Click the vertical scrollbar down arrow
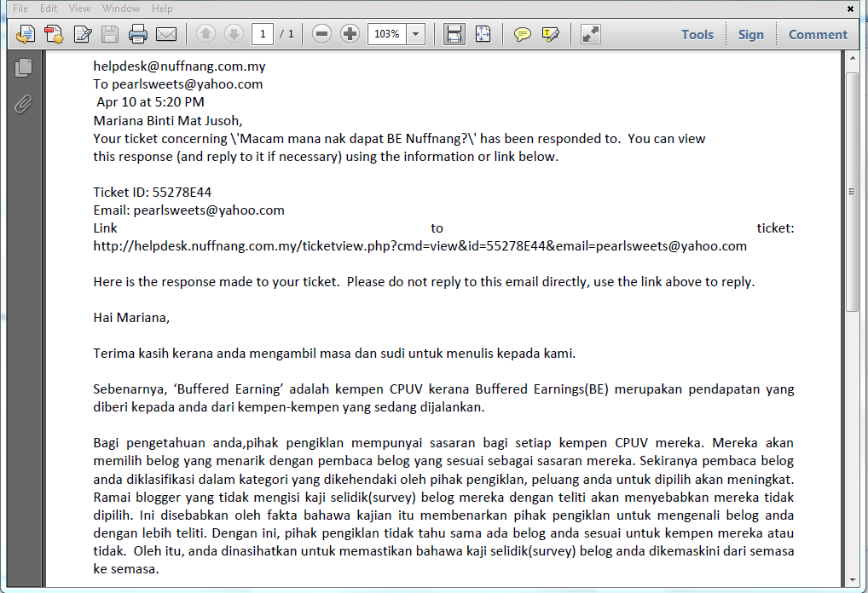Image resolution: width=868 pixels, height=593 pixels. pyautogui.click(x=852, y=580)
